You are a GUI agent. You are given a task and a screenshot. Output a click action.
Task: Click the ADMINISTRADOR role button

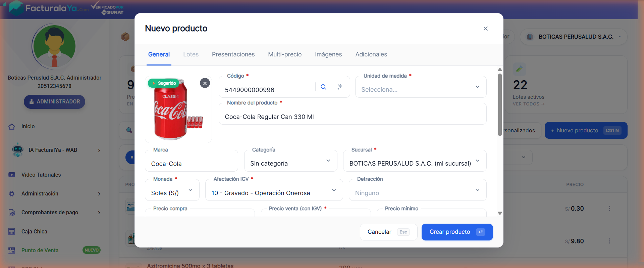[54, 102]
